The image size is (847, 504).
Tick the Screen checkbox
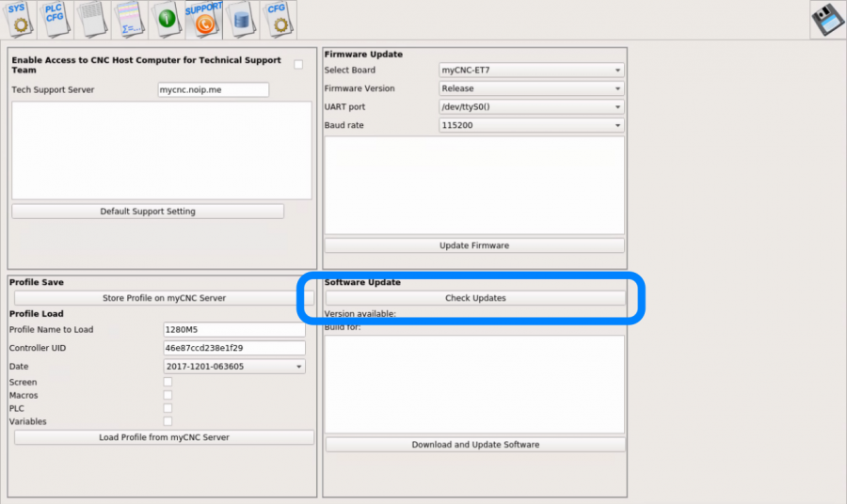click(x=168, y=383)
